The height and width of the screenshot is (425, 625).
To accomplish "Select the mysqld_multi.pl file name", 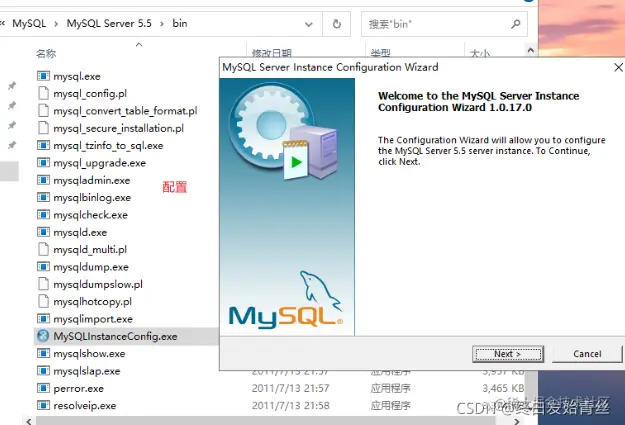I will point(90,250).
